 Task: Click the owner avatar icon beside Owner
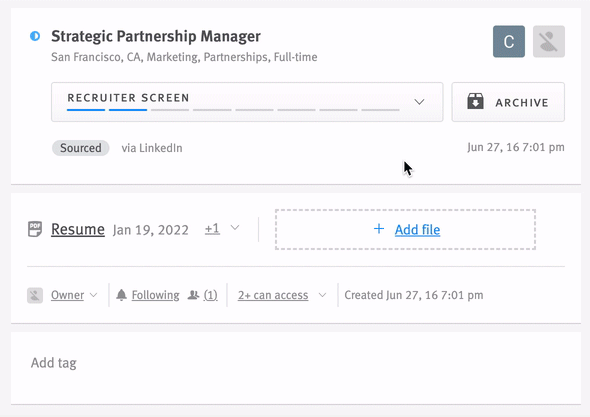tap(35, 295)
